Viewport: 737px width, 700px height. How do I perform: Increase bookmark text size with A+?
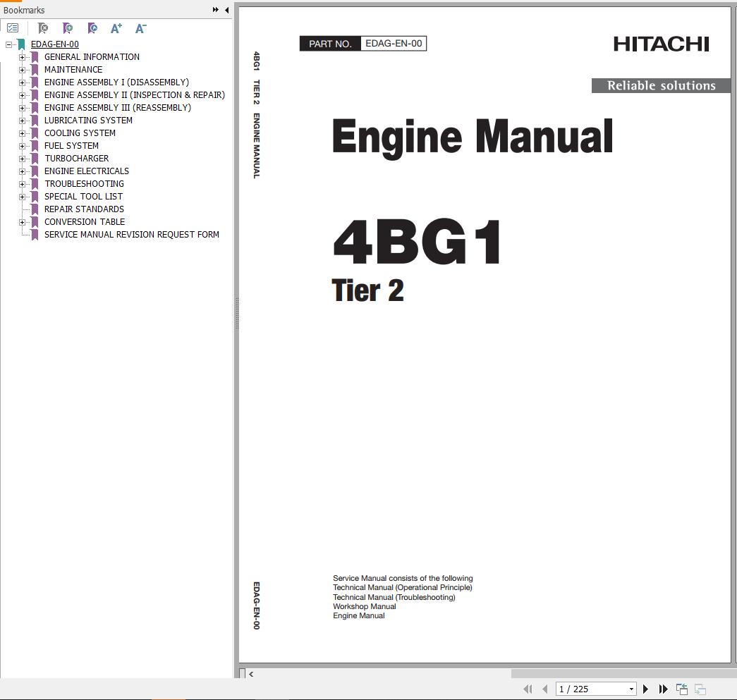click(116, 28)
